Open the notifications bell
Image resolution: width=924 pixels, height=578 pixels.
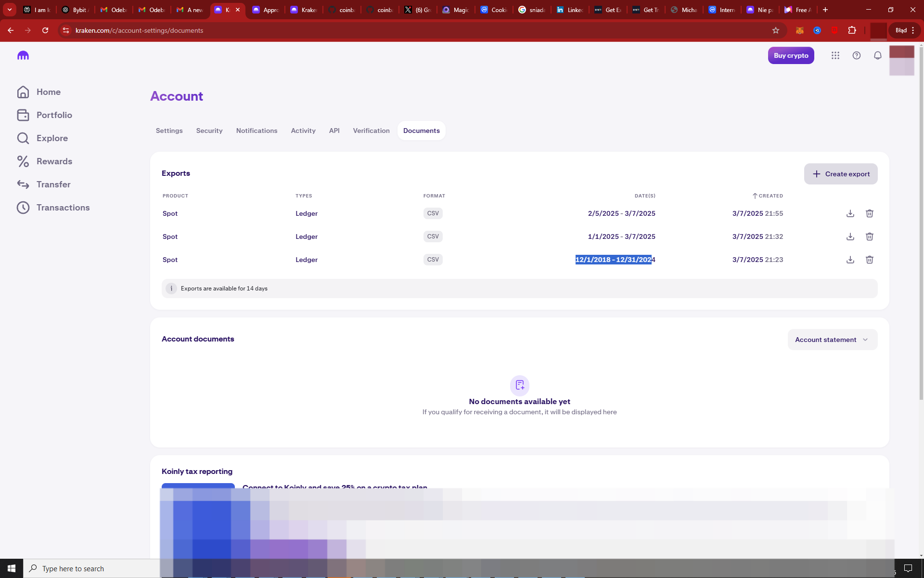tap(877, 55)
